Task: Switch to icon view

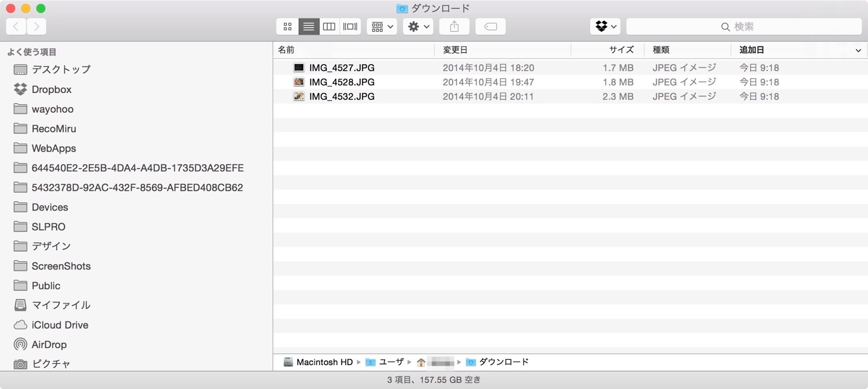Action: point(287,26)
